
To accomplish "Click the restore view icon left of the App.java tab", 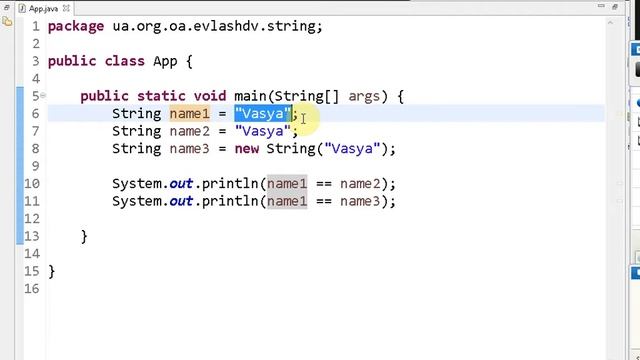I will (6, 7).
